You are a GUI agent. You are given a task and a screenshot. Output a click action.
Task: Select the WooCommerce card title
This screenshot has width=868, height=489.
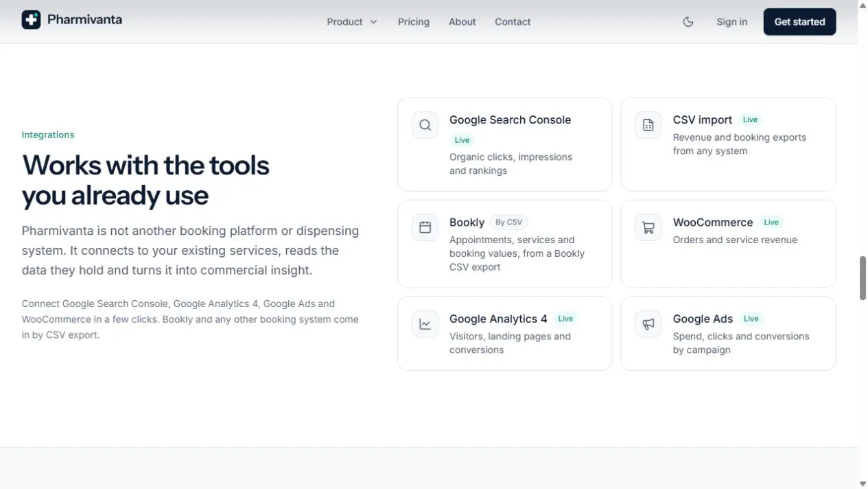[x=713, y=223]
